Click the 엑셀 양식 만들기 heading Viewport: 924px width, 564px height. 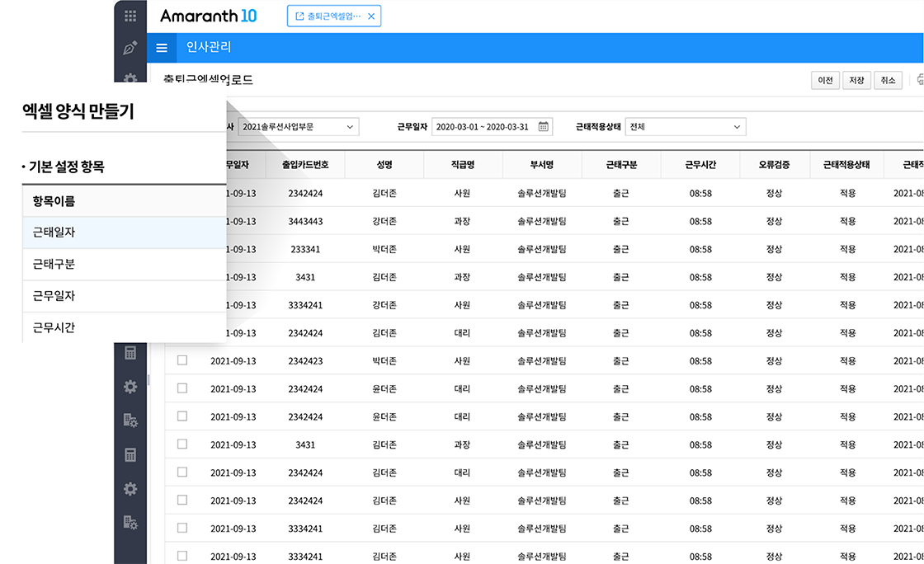78,110
